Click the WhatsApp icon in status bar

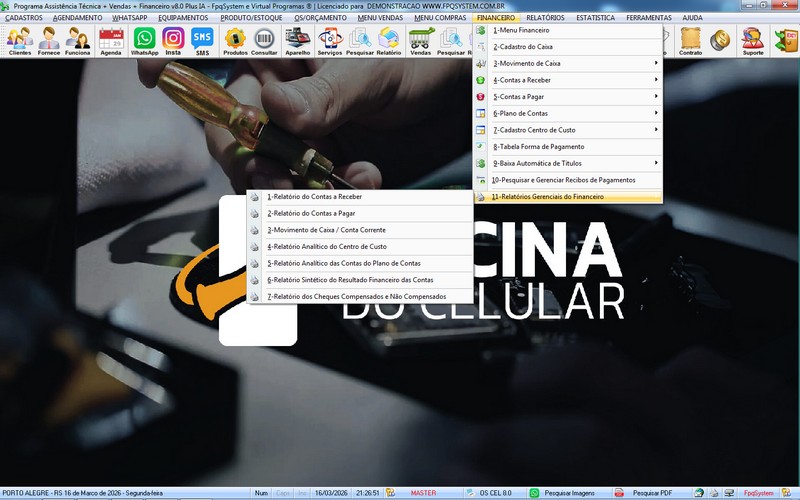[534, 493]
